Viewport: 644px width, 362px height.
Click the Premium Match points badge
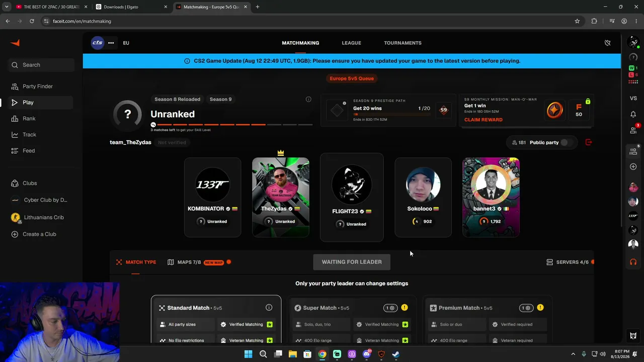[526, 308]
